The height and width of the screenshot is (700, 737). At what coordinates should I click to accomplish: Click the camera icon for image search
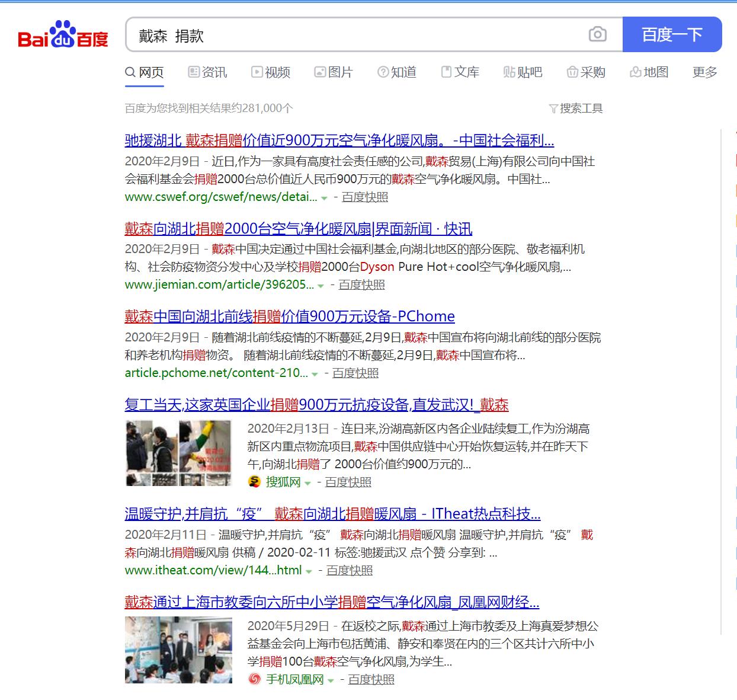[597, 36]
